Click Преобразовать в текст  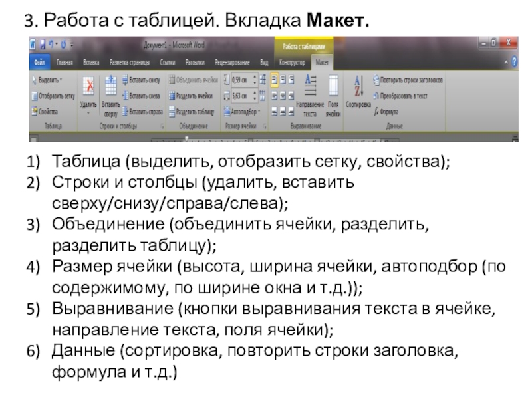coord(400,96)
